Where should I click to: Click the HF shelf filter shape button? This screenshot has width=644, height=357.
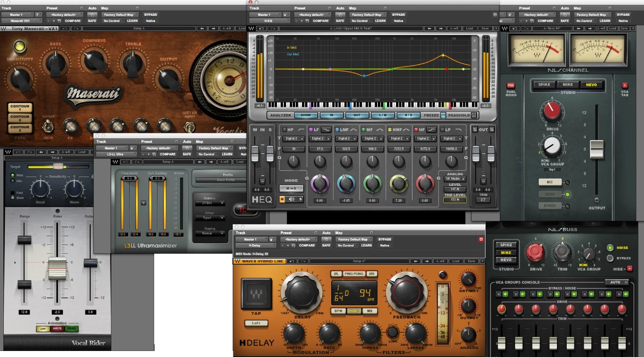coord(431,130)
